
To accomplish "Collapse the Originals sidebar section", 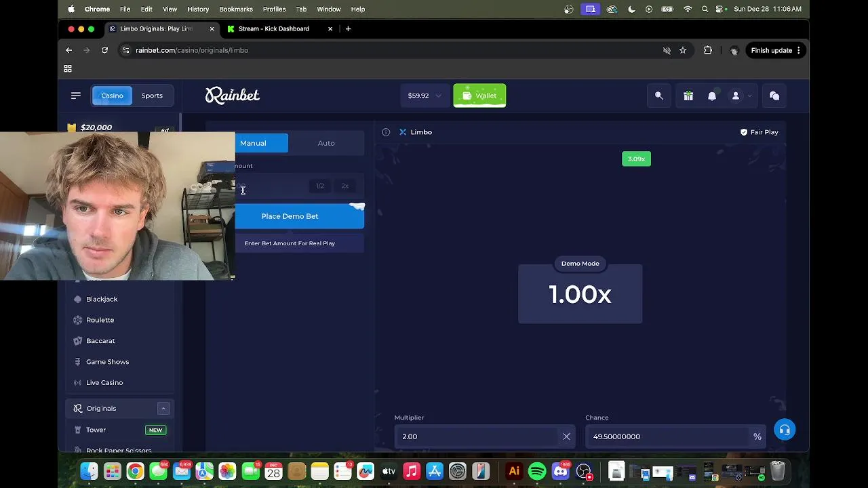I will pos(163,408).
